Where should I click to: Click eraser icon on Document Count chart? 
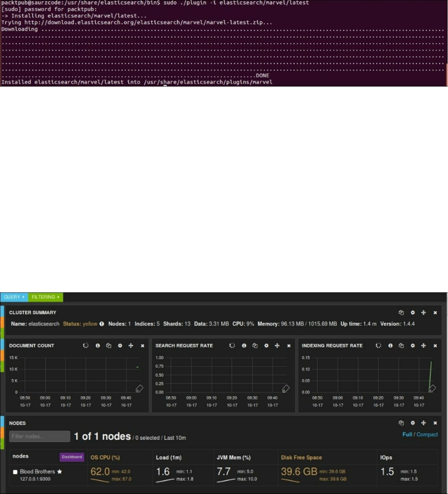click(x=139, y=389)
